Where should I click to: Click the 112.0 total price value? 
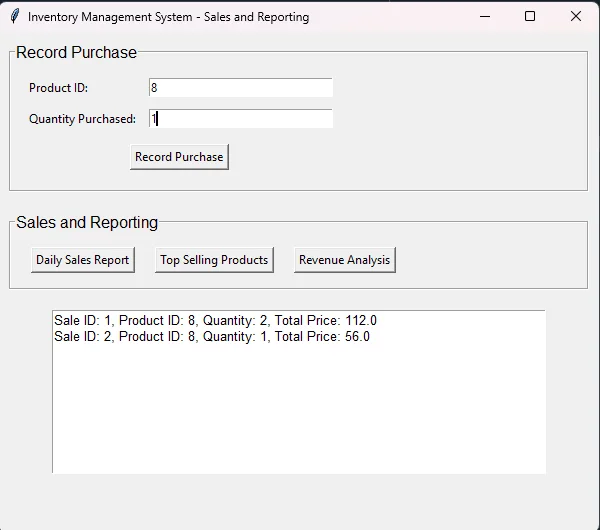pyautogui.click(x=361, y=320)
